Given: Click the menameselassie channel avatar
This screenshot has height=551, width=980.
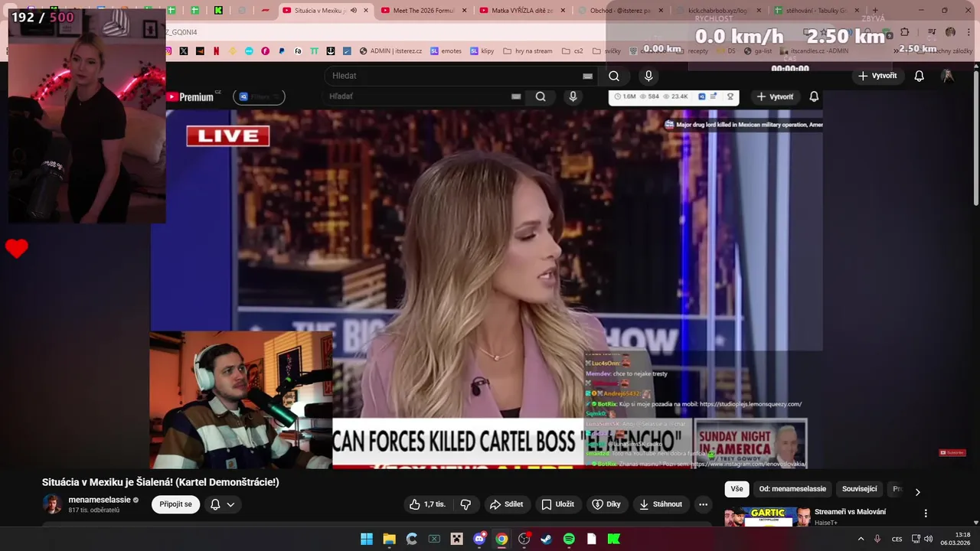Looking at the screenshot, I should tap(52, 504).
